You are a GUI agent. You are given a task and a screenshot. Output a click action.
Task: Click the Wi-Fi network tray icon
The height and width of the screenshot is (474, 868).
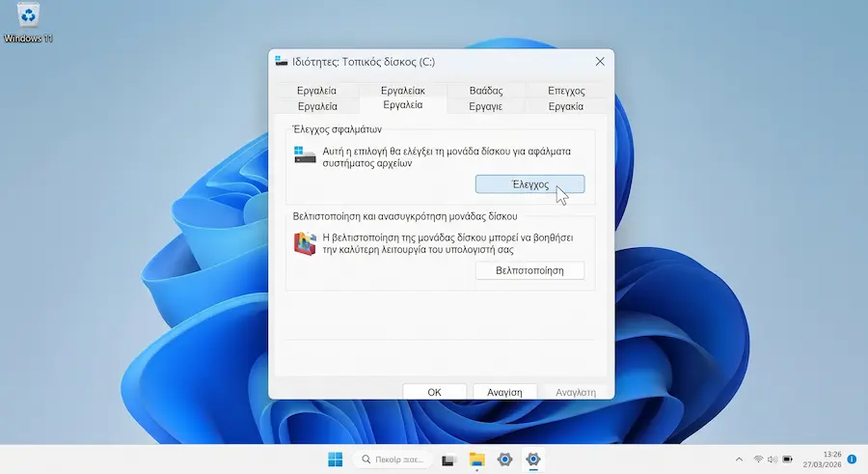point(758,459)
